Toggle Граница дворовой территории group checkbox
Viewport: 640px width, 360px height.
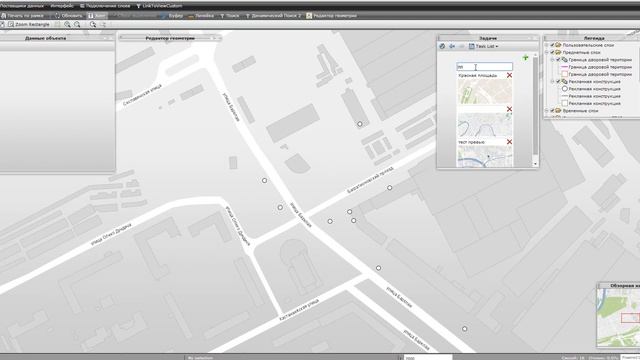point(558,60)
